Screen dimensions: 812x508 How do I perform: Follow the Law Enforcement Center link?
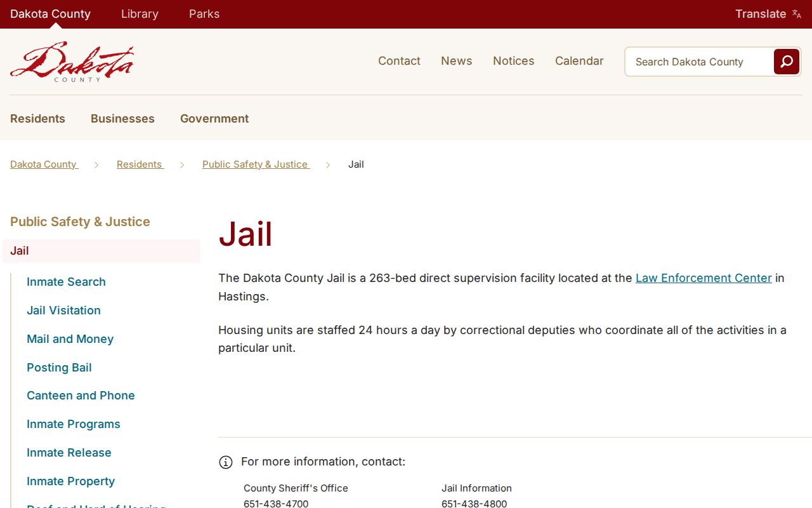(704, 278)
